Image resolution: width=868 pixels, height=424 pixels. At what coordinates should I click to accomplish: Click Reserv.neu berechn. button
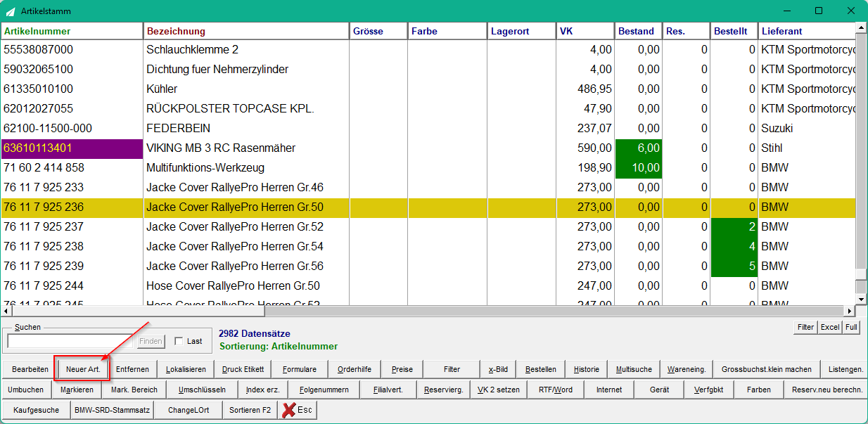pyautogui.click(x=826, y=390)
